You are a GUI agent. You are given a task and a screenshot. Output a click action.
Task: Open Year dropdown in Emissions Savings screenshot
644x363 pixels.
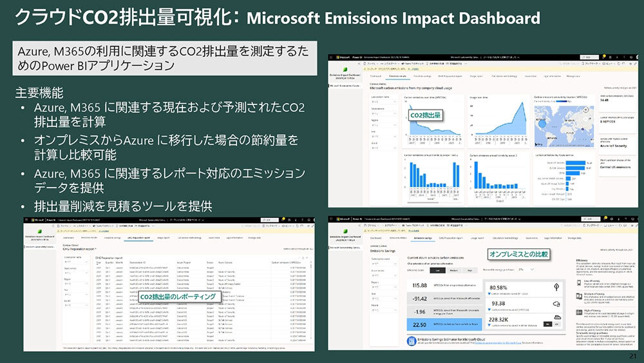[384, 299]
